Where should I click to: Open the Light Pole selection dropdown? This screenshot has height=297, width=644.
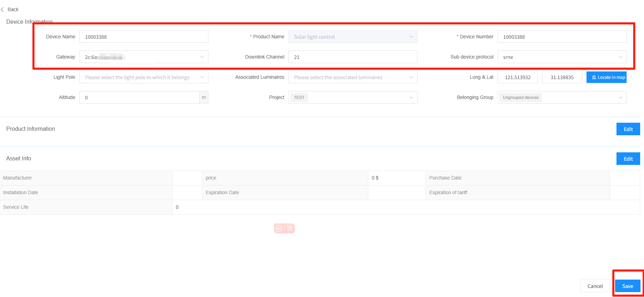(x=144, y=77)
